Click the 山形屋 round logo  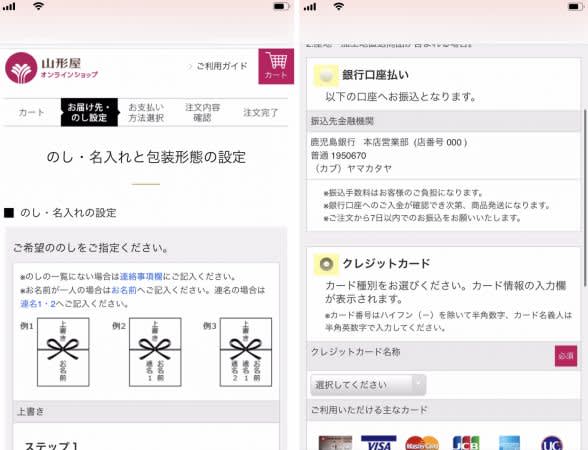pyautogui.click(x=21, y=68)
